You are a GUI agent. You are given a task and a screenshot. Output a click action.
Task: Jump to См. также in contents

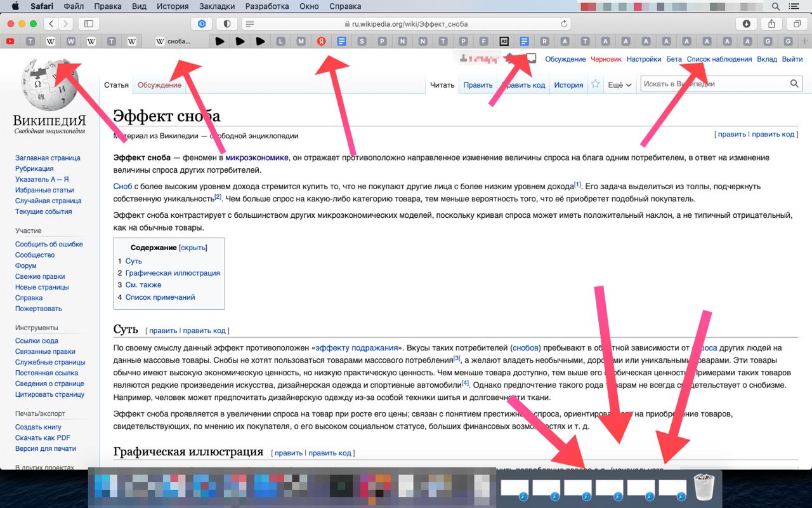pos(143,285)
